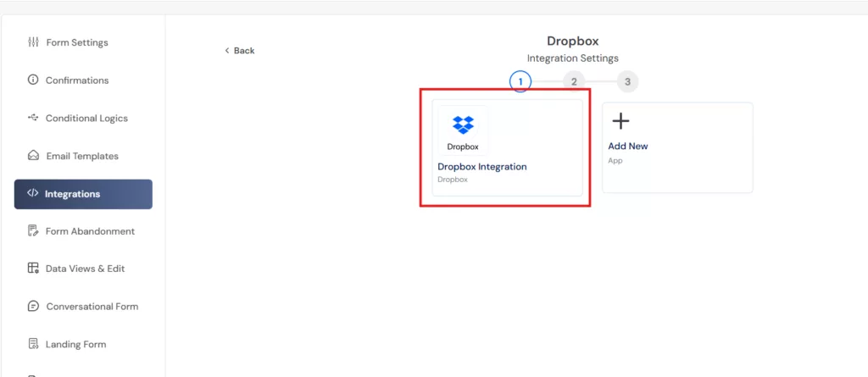The width and height of the screenshot is (868, 377).
Task: Click the Conditional Logics branch icon
Action: coord(33,118)
